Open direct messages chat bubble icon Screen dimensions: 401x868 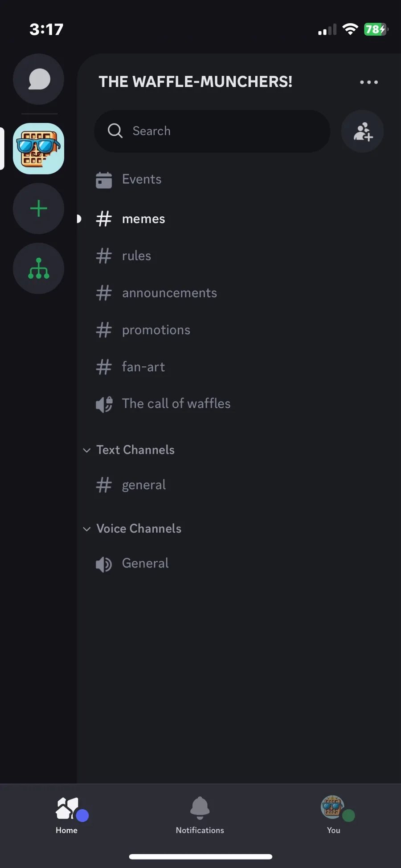(39, 80)
